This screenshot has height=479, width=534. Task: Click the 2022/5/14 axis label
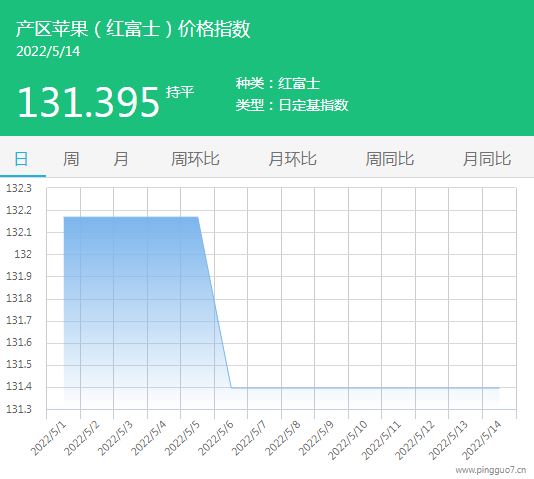tap(482, 440)
